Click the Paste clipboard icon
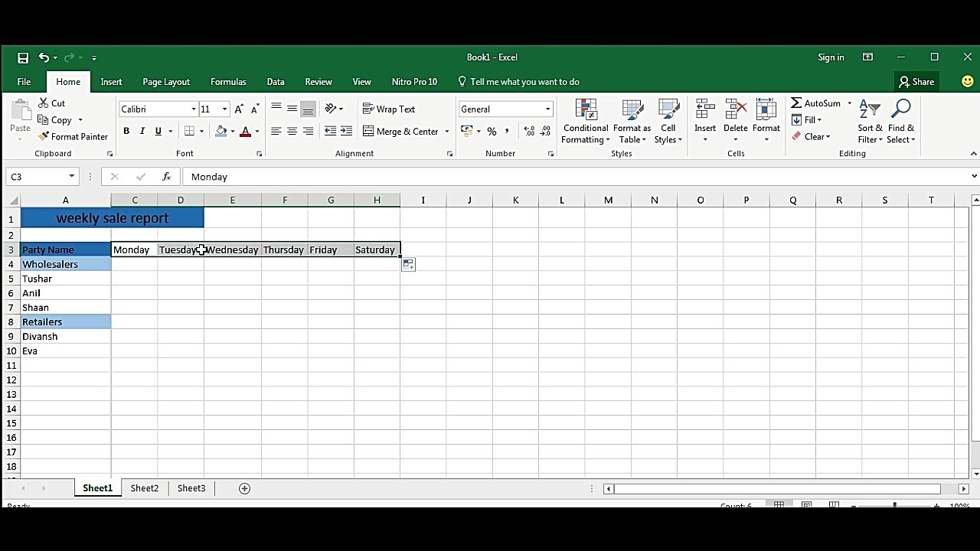The width and height of the screenshot is (980, 551). tap(21, 110)
